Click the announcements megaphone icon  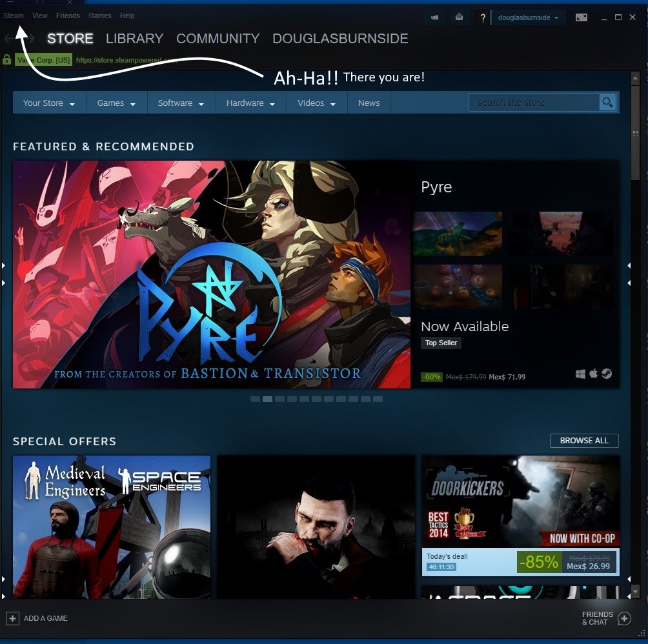point(435,17)
